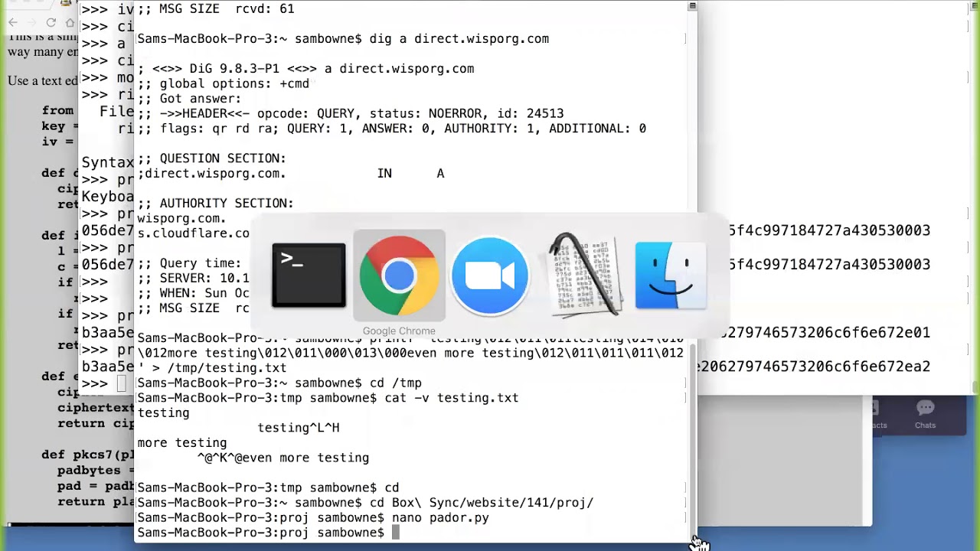
Task: Open Chats in the Zoom window
Action: [925, 414]
